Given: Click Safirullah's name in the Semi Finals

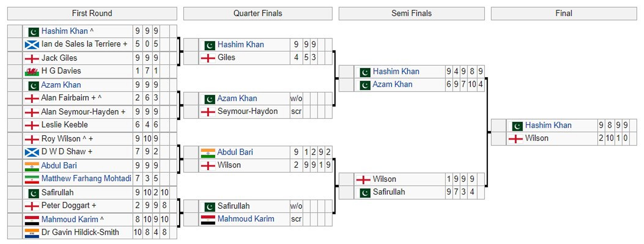Looking at the screenshot, I should [389, 192].
